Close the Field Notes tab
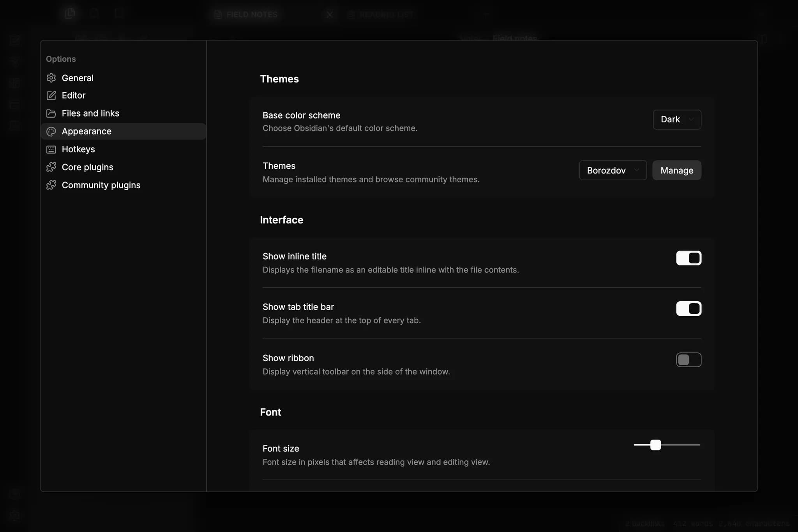 pos(330,15)
